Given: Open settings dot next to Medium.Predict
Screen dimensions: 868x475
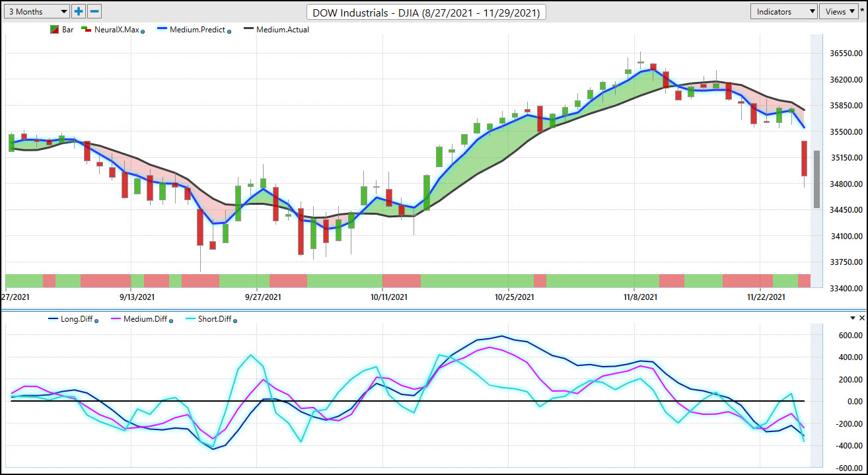Looking at the screenshot, I should click(x=229, y=31).
